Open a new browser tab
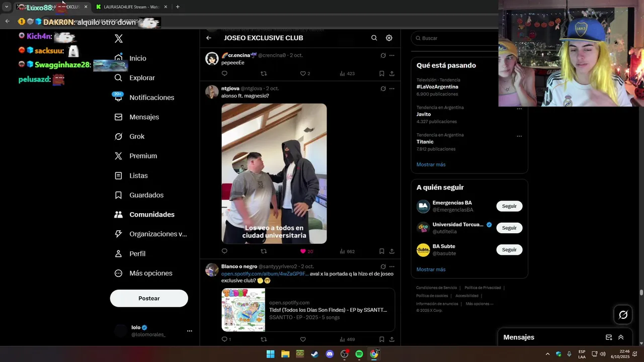 pyautogui.click(x=178, y=7)
